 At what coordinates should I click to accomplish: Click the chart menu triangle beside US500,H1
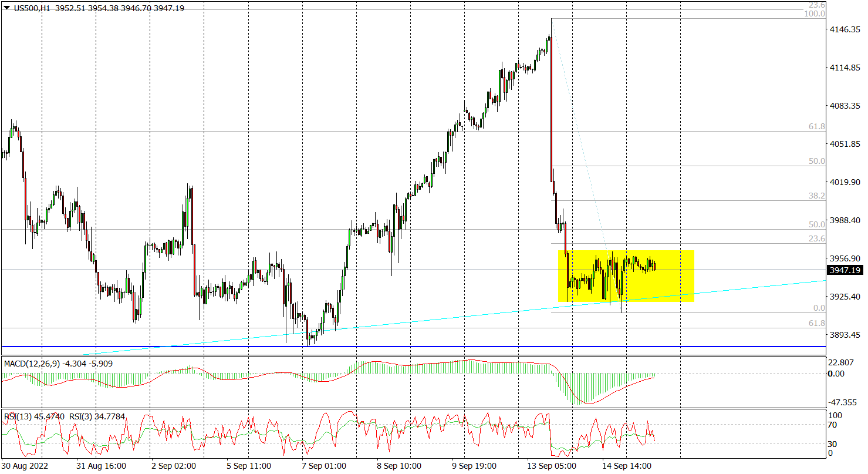click(6, 8)
